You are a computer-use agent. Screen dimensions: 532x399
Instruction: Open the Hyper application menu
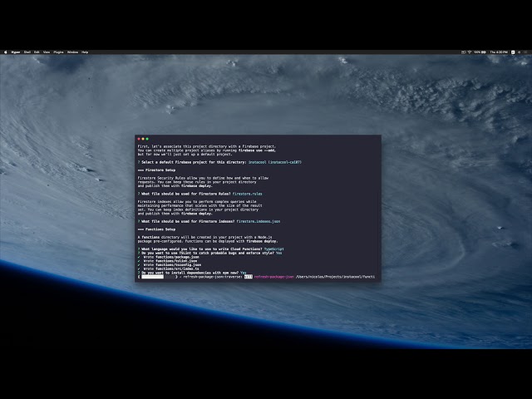tap(16, 52)
